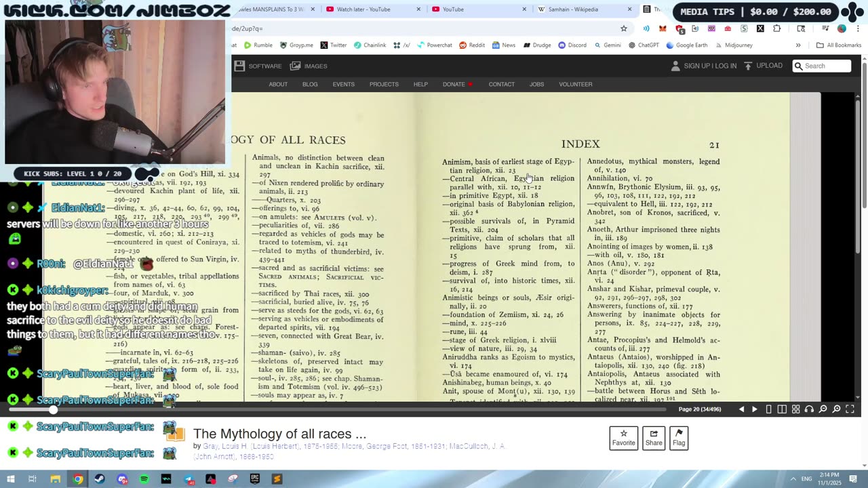Click the book page scrubber handle
This screenshot has width=868, height=488.
tap(53, 409)
